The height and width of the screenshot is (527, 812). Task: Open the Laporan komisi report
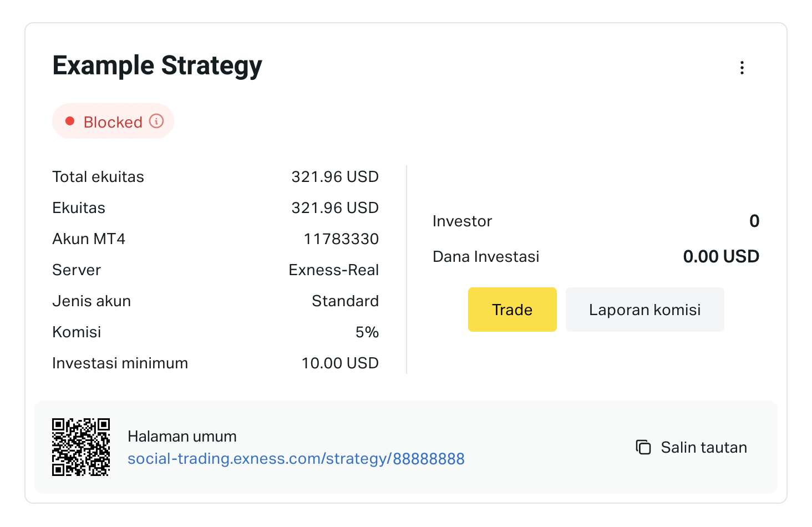(644, 310)
